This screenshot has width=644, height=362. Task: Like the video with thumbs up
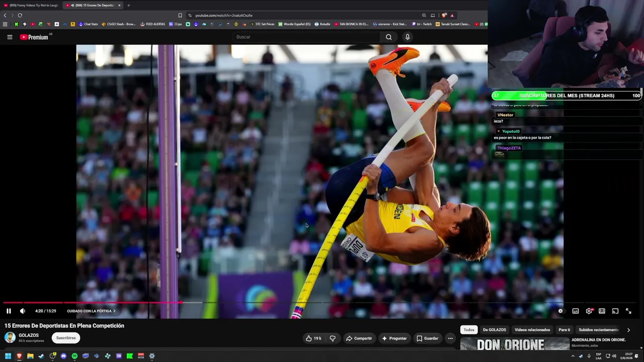click(313, 338)
